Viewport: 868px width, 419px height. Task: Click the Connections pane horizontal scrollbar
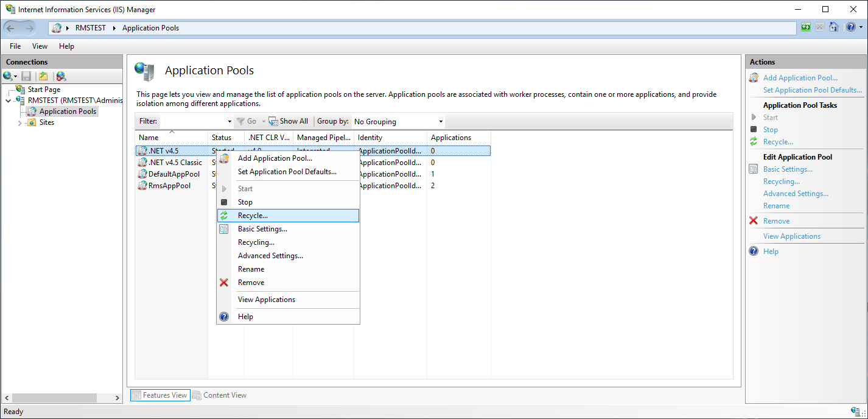[x=61, y=398]
